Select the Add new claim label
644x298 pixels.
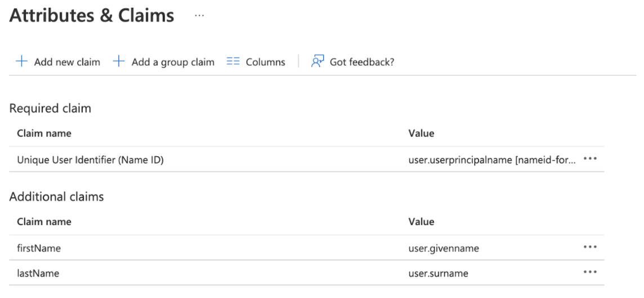click(x=67, y=62)
